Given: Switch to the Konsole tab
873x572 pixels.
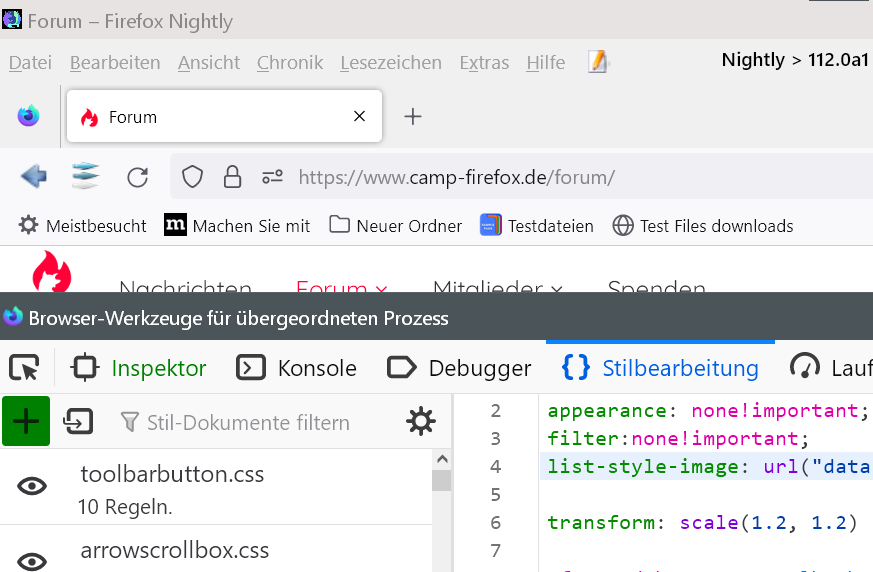Looking at the screenshot, I should click(297, 368).
